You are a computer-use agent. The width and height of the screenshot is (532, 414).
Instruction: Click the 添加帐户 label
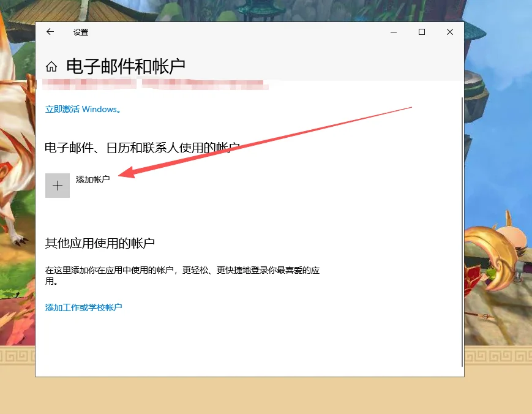[x=92, y=179]
